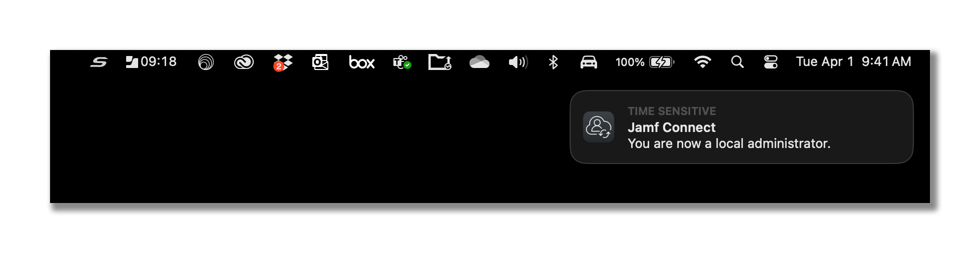This screenshot has height=253, width=980.
Task: Open the Jamf Connect notification
Action: [741, 127]
